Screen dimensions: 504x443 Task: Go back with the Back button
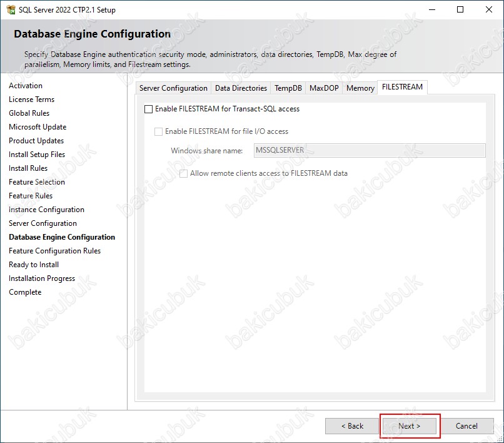352,426
